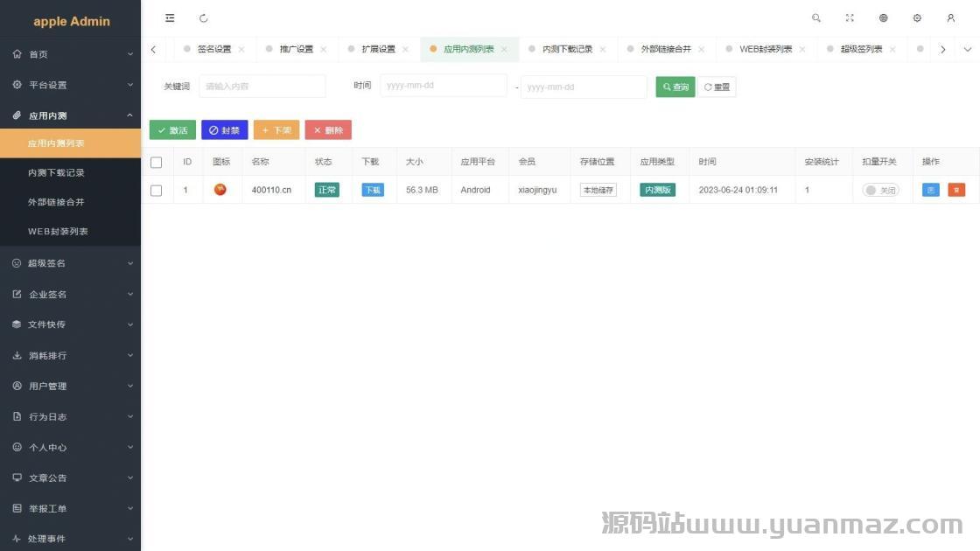Expand the 用户管理 sidebar menu
This screenshot has width=980, height=551.
coord(70,386)
